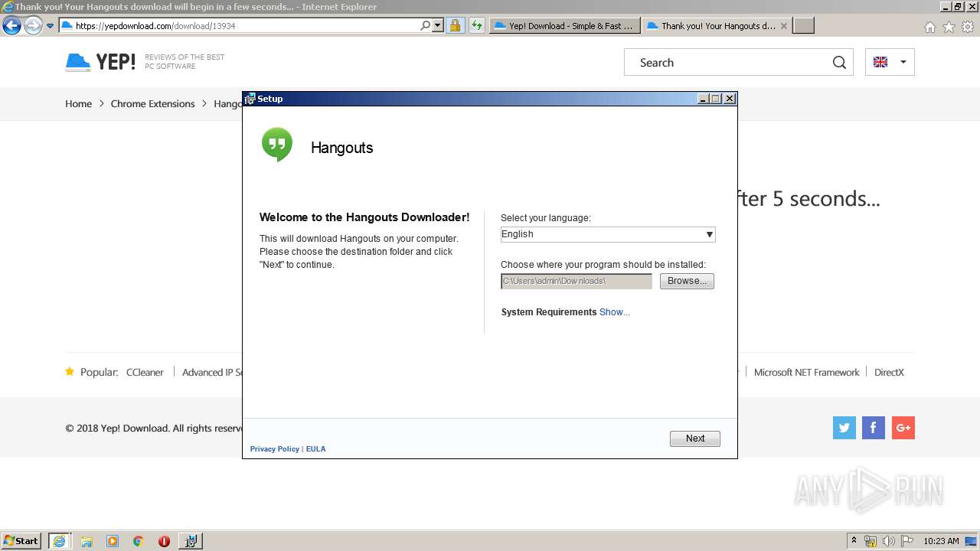Screen dimensions: 980x551
Task: Open the Select your language dropdown
Action: pos(608,234)
